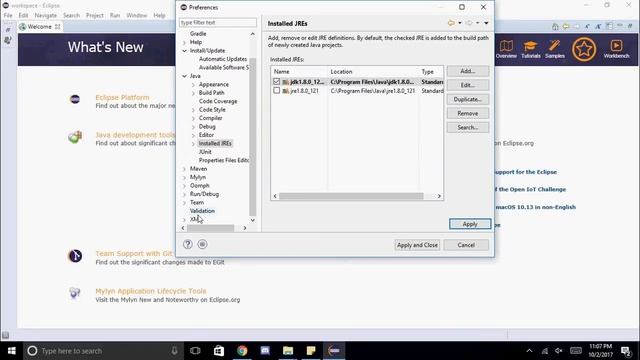Expand the Run/Debug tree node
Screen dimensions: 640x360
coord(184,194)
